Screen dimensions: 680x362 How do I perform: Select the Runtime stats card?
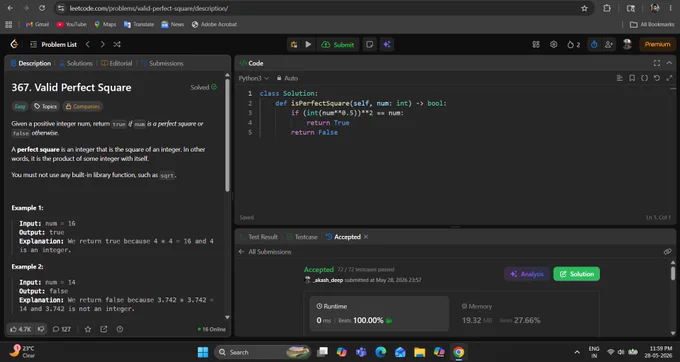(380, 314)
